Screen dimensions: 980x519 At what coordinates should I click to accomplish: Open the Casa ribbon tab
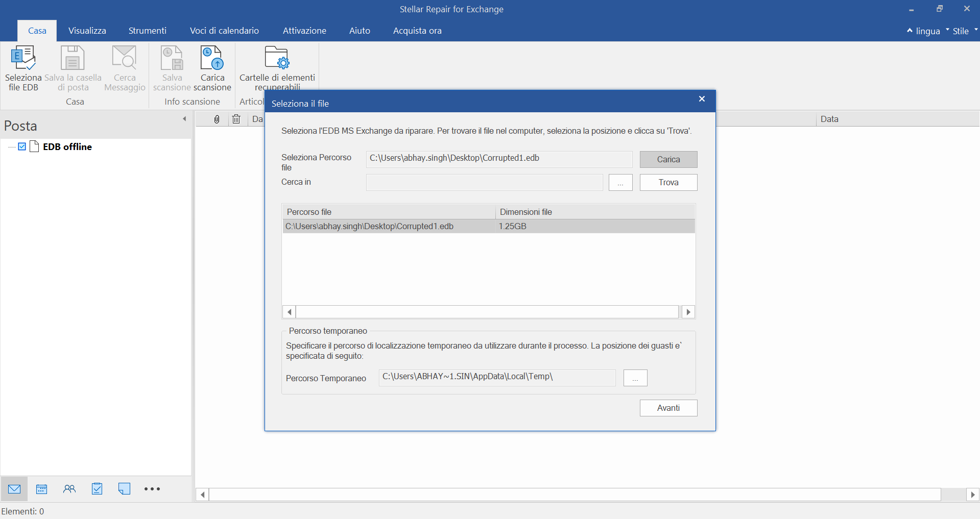(x=37, y=31)
